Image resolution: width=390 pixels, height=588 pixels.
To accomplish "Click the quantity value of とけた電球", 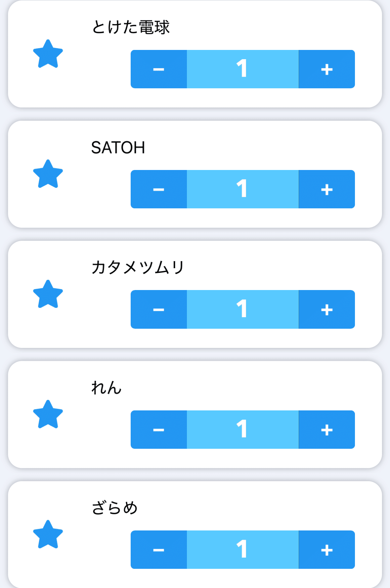I will tap(242, 69).
